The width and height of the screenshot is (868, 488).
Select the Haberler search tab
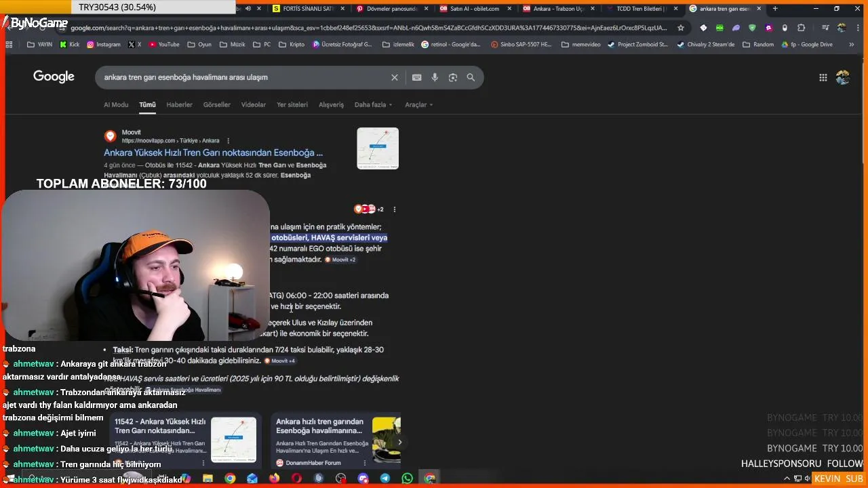[x=180, y=105]
